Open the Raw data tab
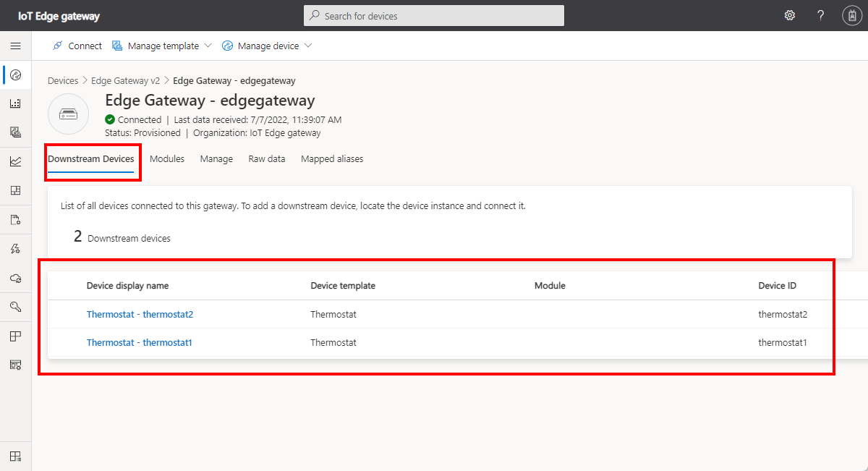The image size is (868, 471). click(x=266, y=158)
